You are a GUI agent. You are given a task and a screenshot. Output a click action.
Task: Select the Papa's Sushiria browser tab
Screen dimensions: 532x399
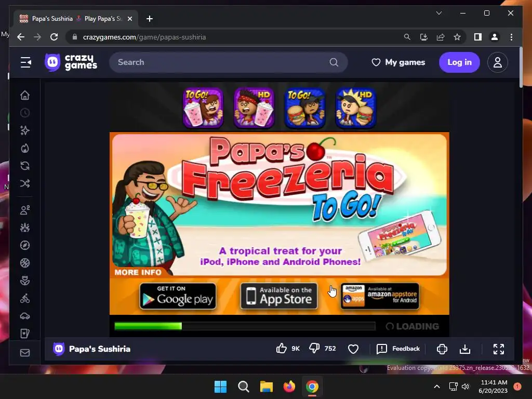pos(75,19)
